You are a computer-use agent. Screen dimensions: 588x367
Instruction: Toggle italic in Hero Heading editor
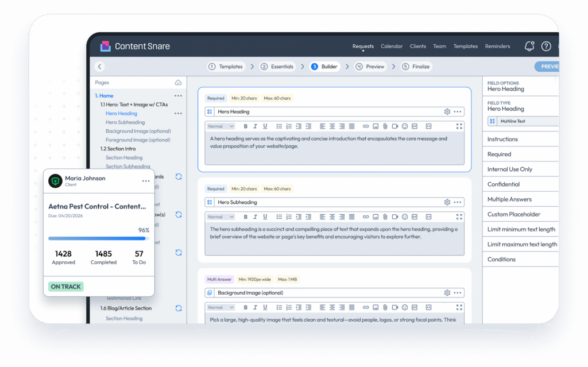(256, 126)
